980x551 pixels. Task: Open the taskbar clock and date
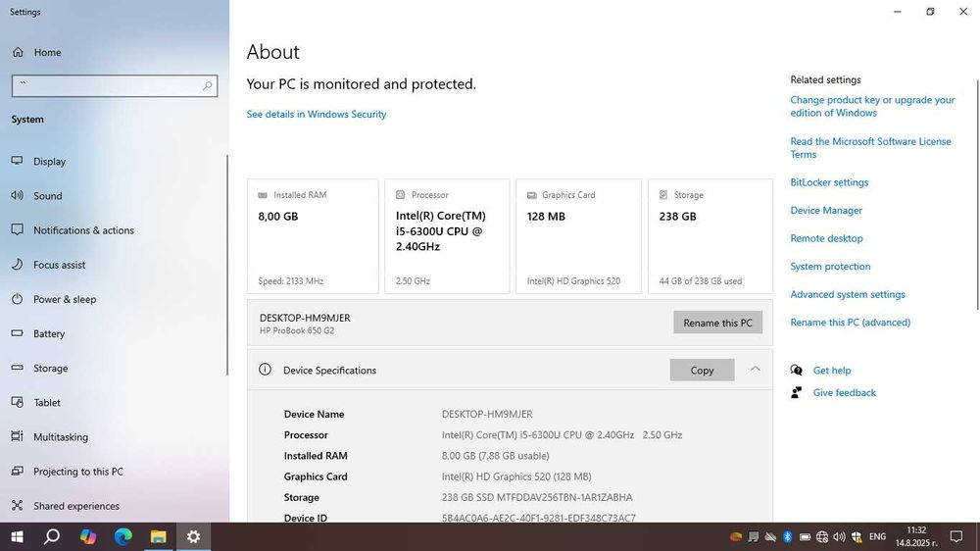[x=916, y=536]
